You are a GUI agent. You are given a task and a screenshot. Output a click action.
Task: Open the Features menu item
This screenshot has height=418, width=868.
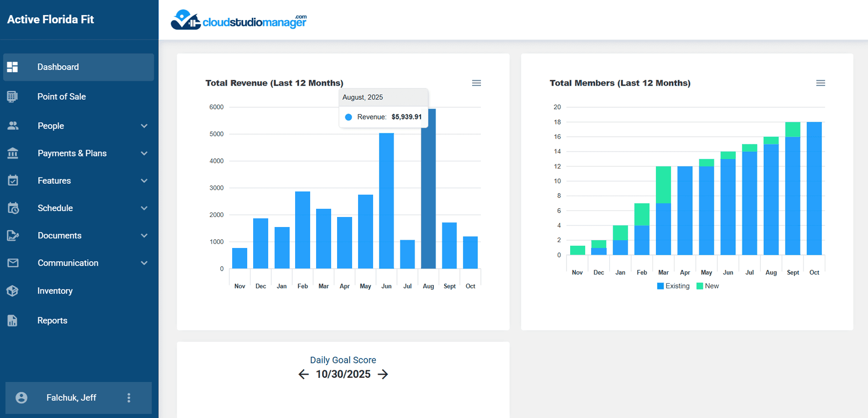point(54,181)
